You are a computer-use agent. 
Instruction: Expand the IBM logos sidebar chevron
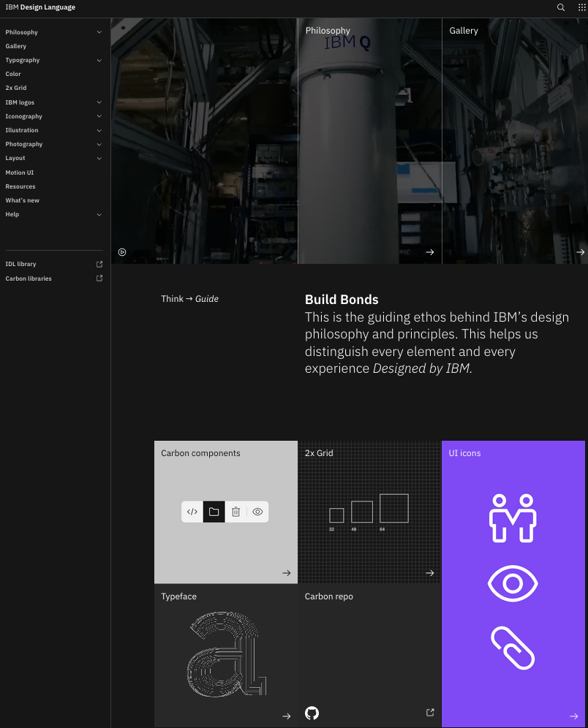[x=99, y=102]
